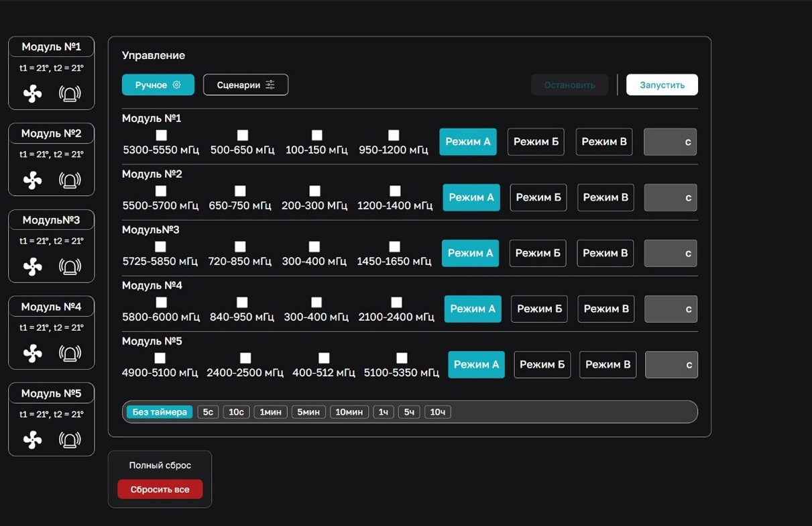Click the red Сбросить все button
This screenshot has width=812, height=526.
(x=160, y=489)
